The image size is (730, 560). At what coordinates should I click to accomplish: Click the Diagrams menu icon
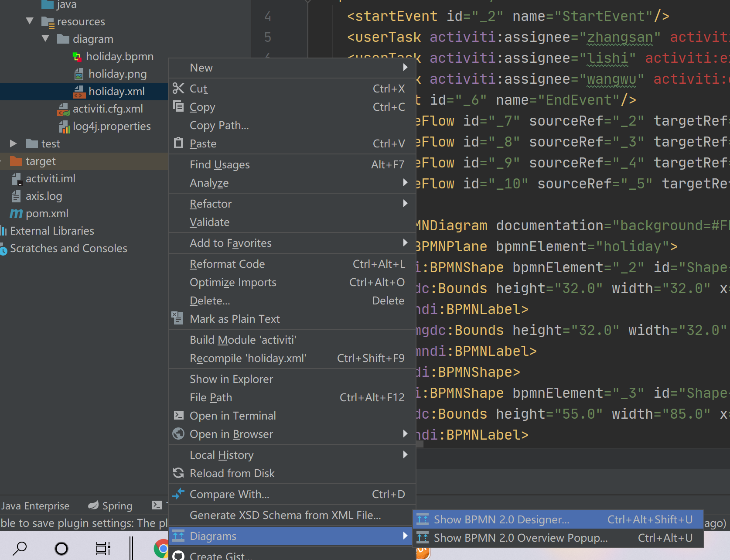(178, 536)
